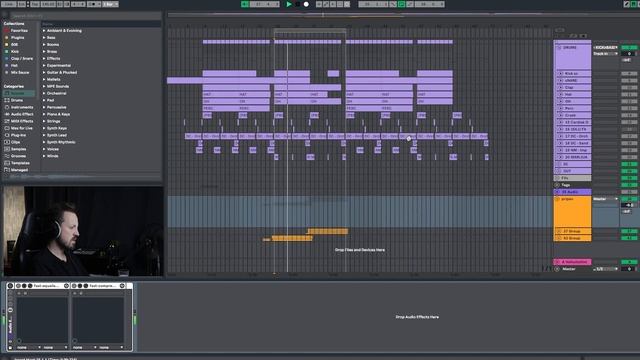
Task: Open the 1 Bar quantization menu
Action: coord(110,4)
